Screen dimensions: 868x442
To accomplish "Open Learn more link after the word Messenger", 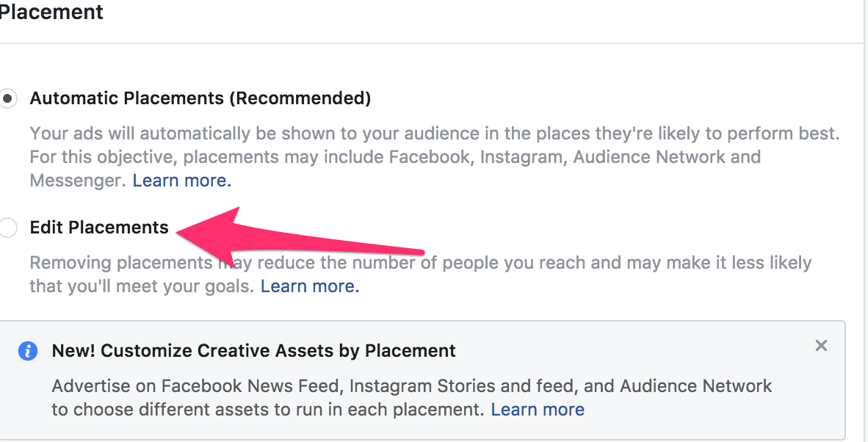I will click(x=181, y=181).
